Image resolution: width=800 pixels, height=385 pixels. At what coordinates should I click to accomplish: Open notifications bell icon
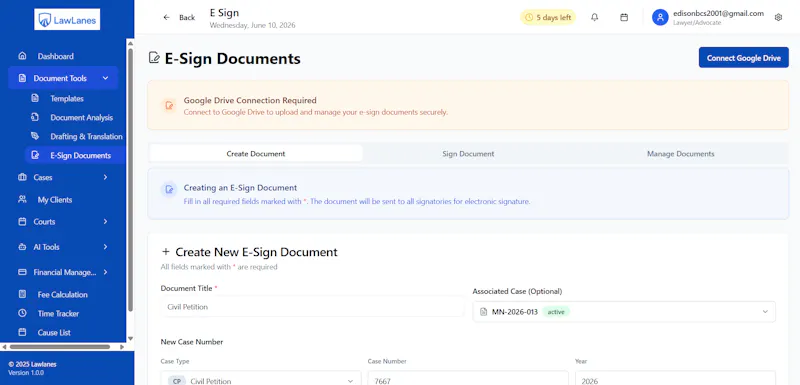coord(594,17)
